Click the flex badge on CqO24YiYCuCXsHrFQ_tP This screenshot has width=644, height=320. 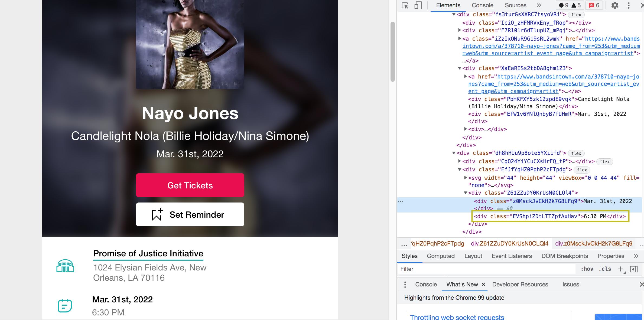(x=604, y=162)
